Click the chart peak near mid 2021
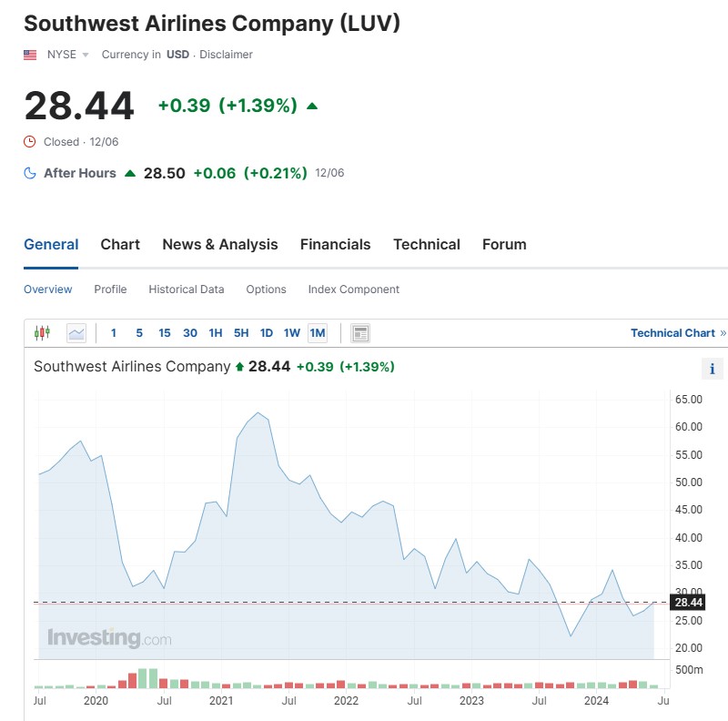 [x=258, y=412]
